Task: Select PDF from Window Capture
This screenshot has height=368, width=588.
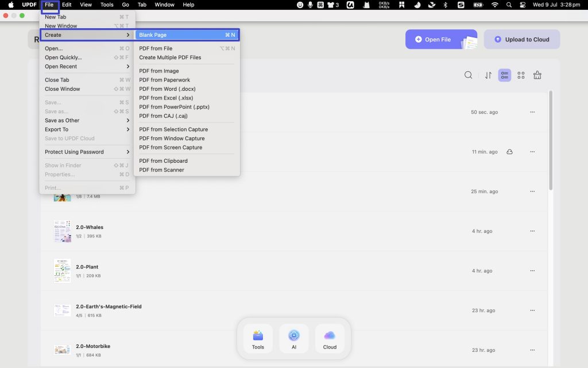Action: [187, 139]
